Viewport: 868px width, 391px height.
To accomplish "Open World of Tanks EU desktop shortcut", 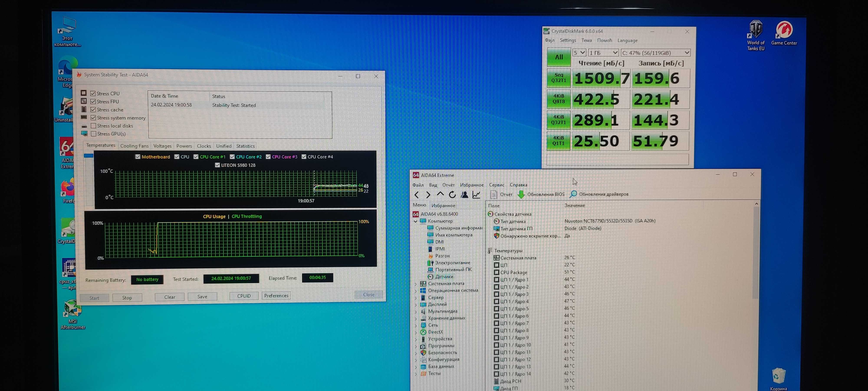I will 755,36.
